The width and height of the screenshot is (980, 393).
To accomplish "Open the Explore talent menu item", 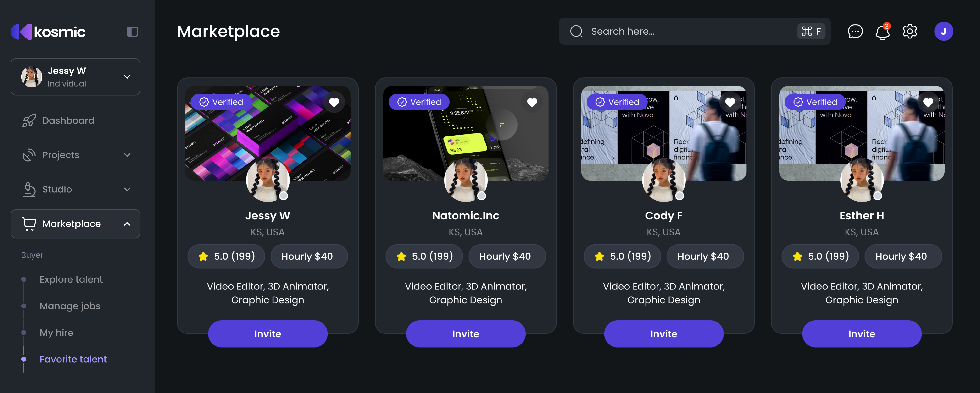I will pyautogui.click(x=71, y=279).
